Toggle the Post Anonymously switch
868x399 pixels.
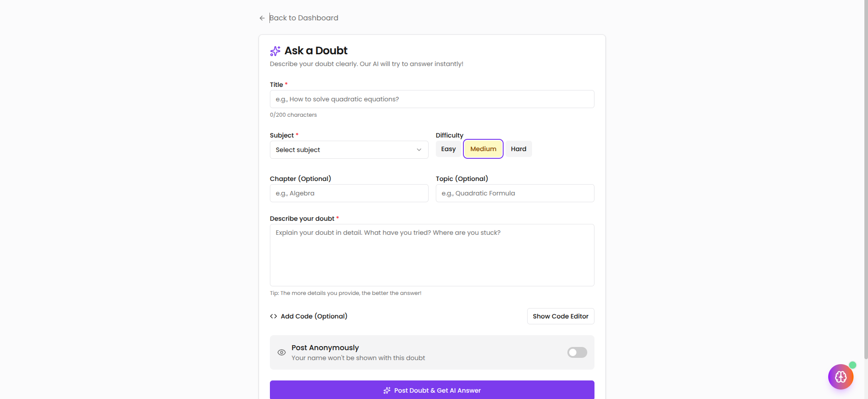(577, 352)
